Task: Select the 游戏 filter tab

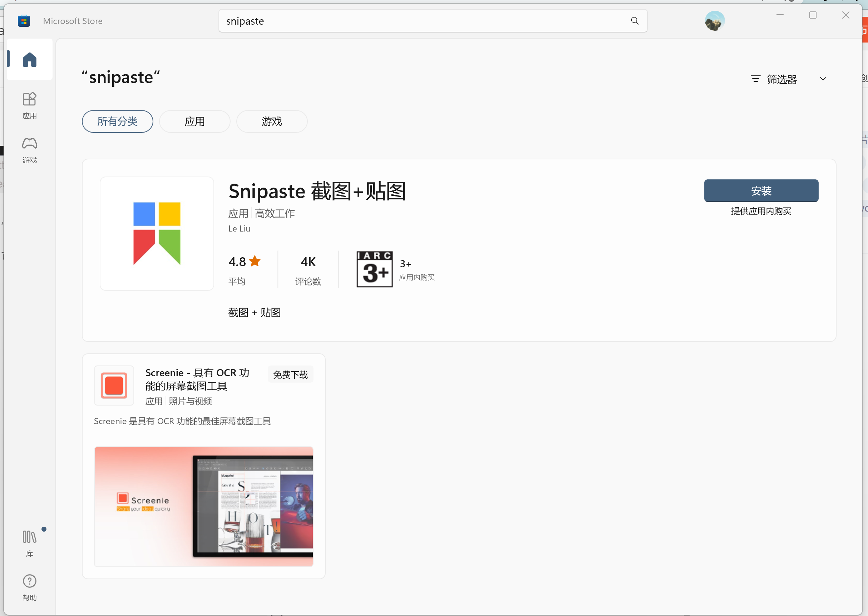Action: point(272,121)
